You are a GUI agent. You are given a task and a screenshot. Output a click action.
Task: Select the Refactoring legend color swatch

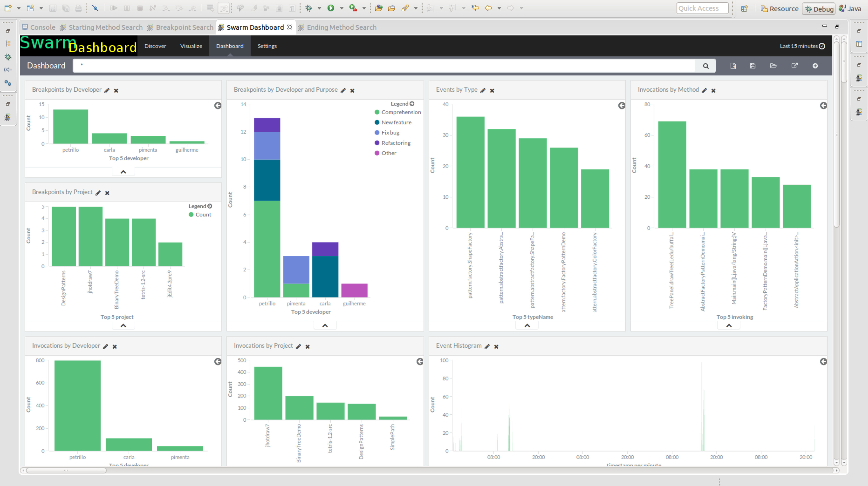click(x=377, y=143)
